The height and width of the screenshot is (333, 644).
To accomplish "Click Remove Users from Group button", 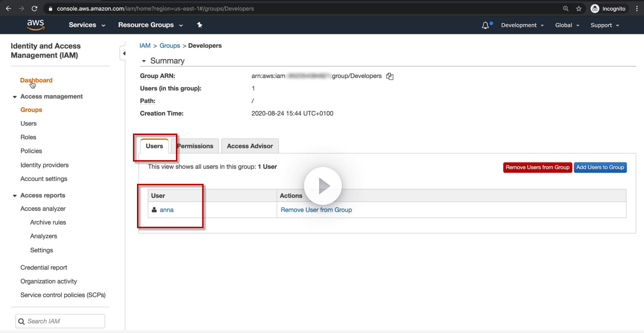I will (x=537, y=167).
